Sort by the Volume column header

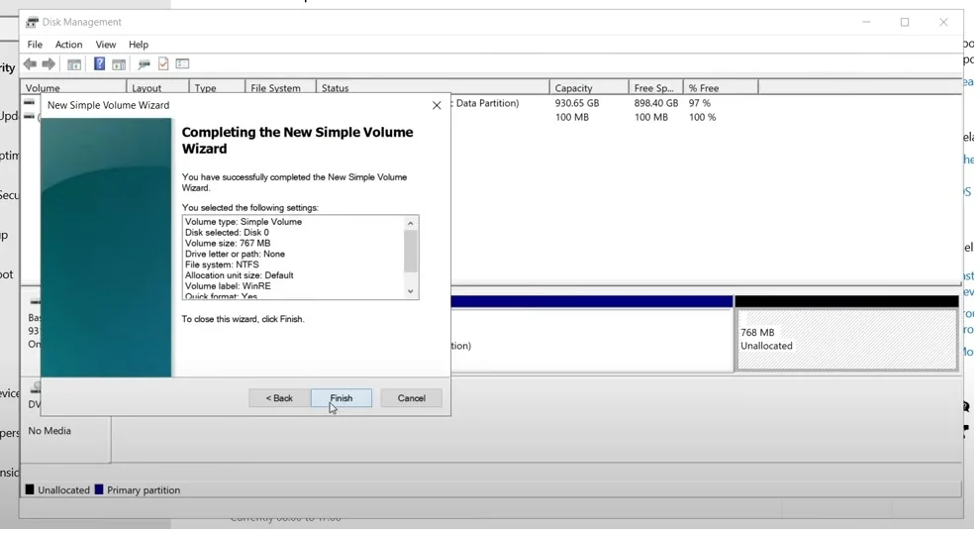74,88
